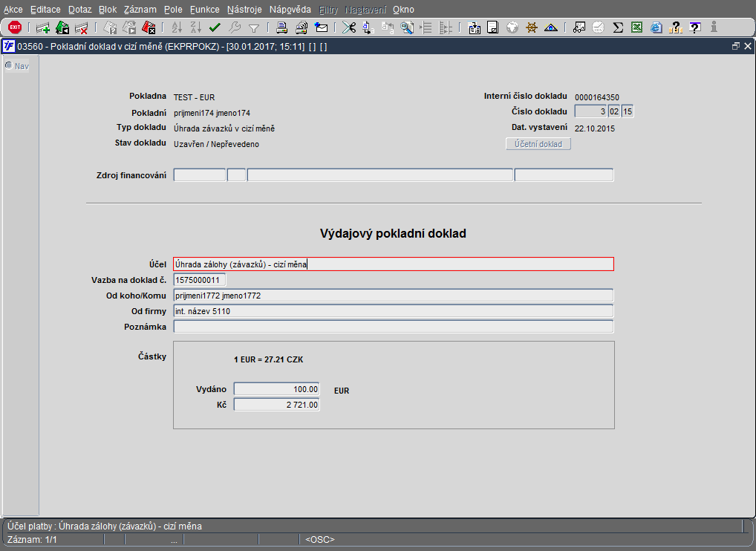Click the question mark help icon with yellow blocks
Image resolution: width=756 pixels, height=551 pixels.
tap(676, 28)
